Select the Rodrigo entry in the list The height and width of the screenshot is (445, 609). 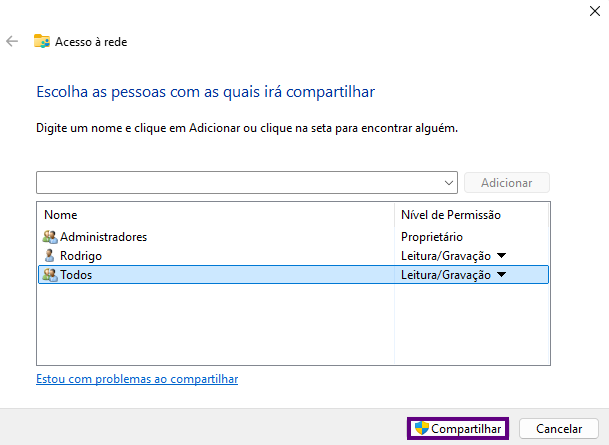coord(81,256)
